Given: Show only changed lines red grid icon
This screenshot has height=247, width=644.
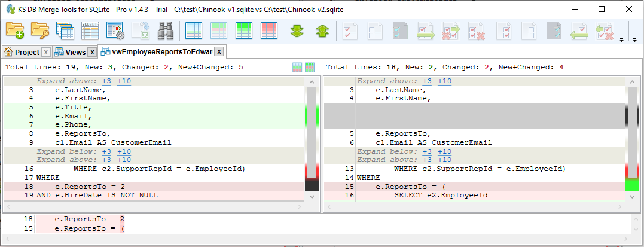Looking at the screenshot, I should (x=268, y=31).
